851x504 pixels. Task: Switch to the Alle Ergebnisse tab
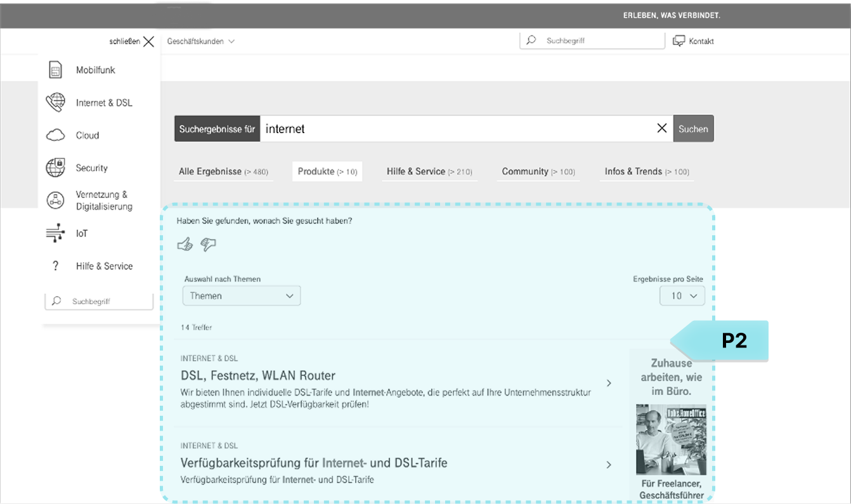point(224,172)
